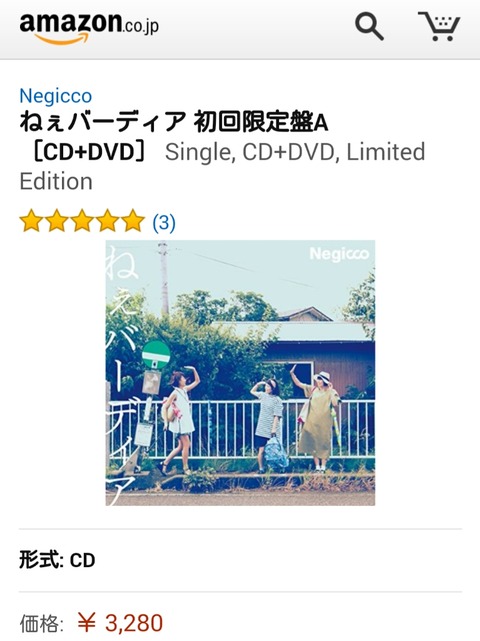Open the shopping cart icon
This screenshot has height=641, width=480.
point(439,26)
